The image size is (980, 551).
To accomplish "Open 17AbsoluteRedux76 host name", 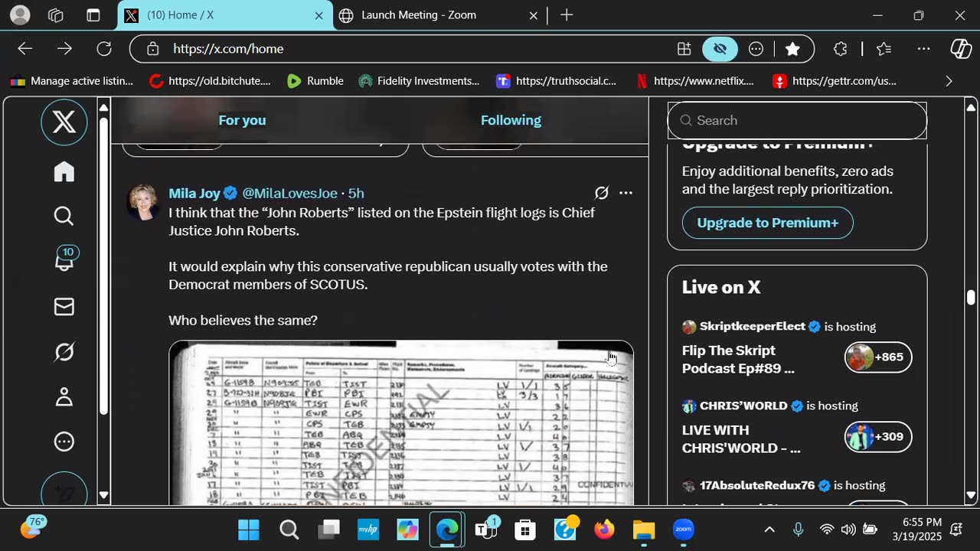I will (x=757, y=486).
